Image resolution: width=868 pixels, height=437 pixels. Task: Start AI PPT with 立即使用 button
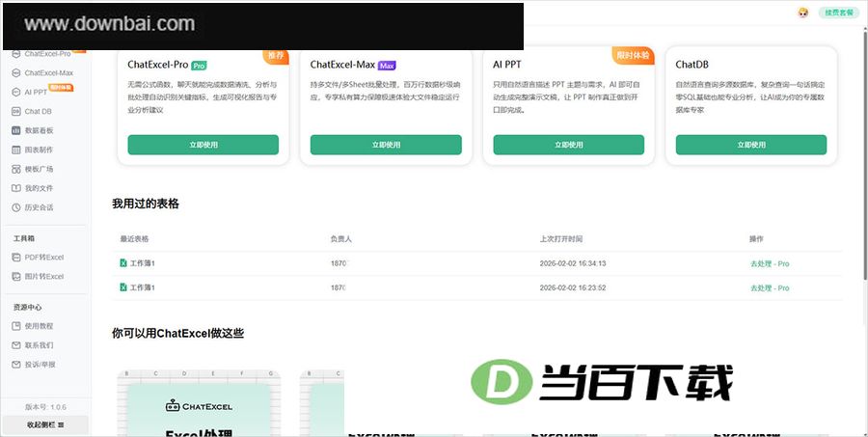[x=568, y=145]
